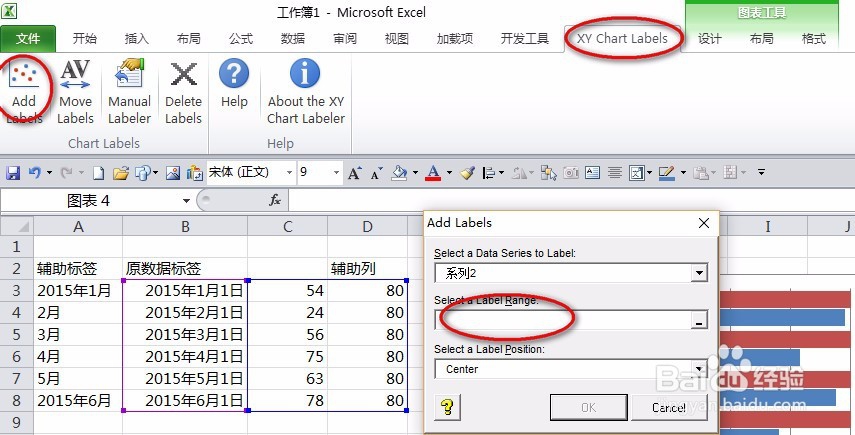Click the align objects icon

pyautogui.click(x=489, y=173)
